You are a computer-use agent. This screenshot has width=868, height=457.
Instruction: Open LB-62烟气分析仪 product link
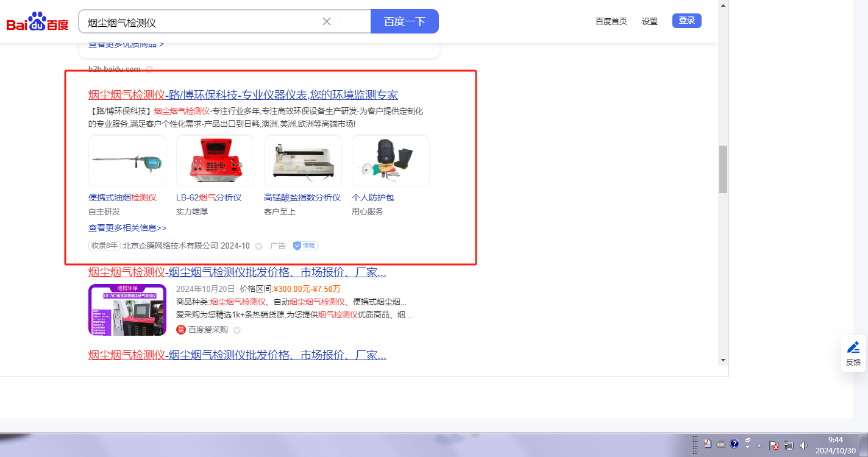209,197
